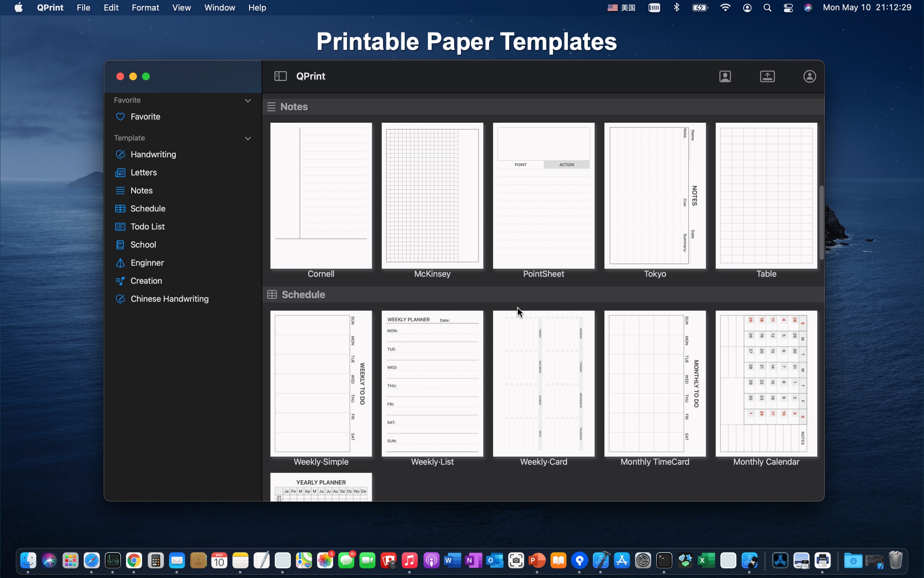This screenshot has height=578, width=924.
Task: Open the Apple menu
Action: (x=18, y=8)
